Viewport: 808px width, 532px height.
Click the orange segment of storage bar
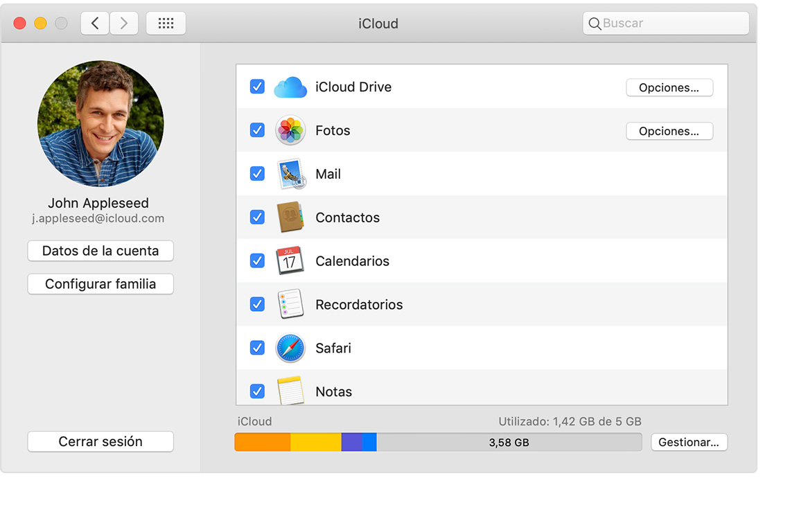(x=263, y=442)
